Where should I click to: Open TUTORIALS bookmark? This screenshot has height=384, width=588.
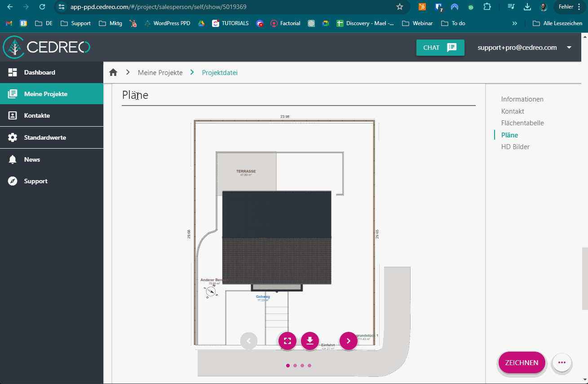(230, 23)
